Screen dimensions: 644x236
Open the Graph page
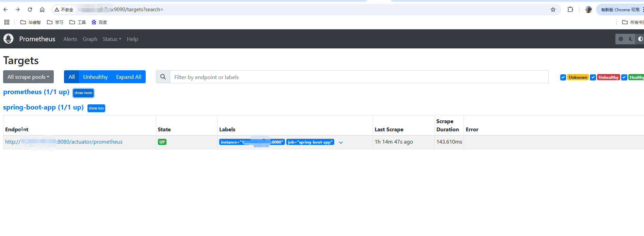[90, 39]
